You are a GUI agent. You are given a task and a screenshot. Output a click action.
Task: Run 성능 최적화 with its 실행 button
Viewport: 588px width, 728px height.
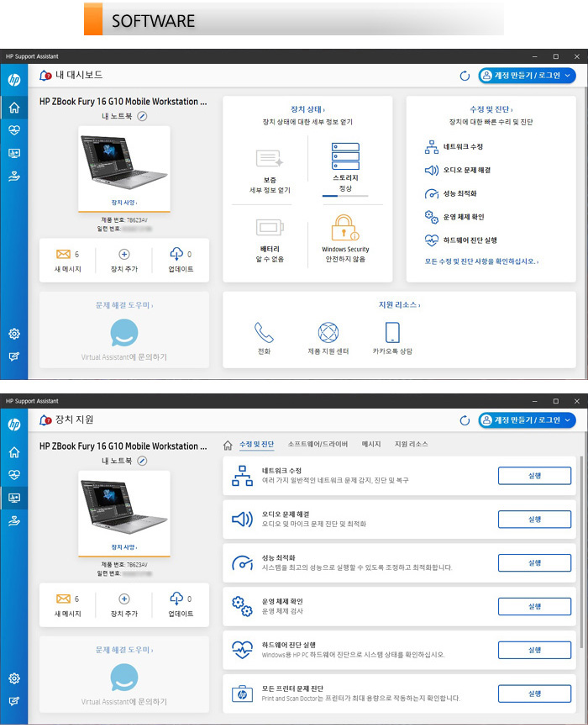pyautogui.click(x=534, y=563)
